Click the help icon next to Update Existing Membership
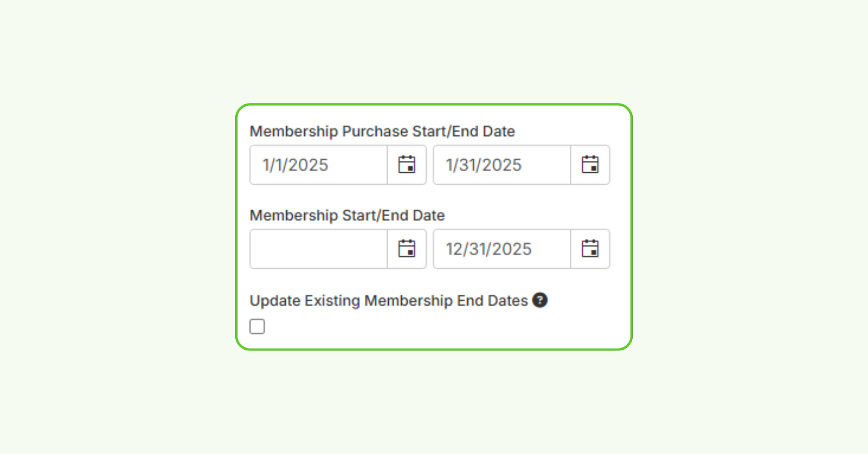868x454 pixels. [x=540, y=300]
